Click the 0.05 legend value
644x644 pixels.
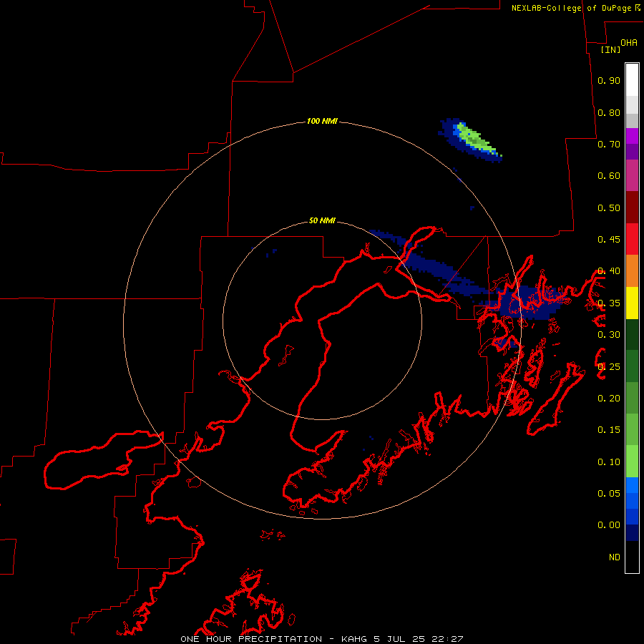[x=609, y=494]
